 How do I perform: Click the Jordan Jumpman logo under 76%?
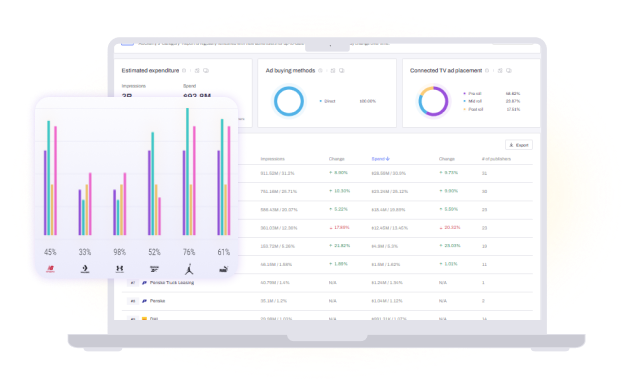coord(189,269)
